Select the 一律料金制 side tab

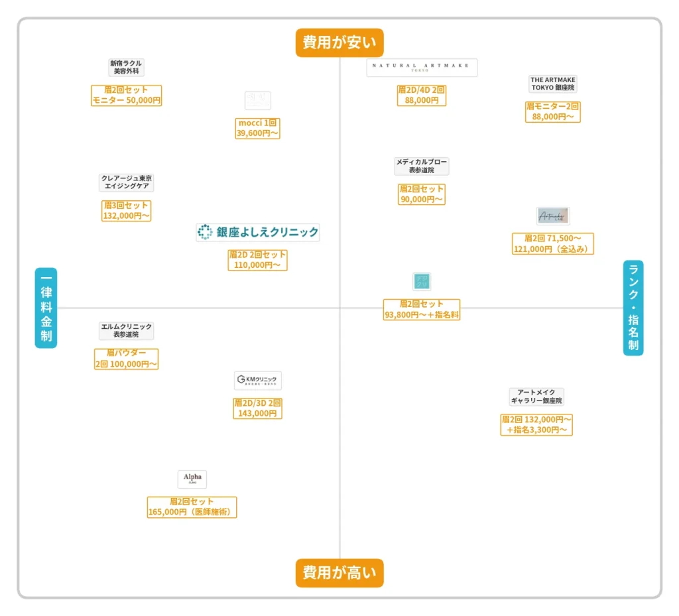point(46,308)
